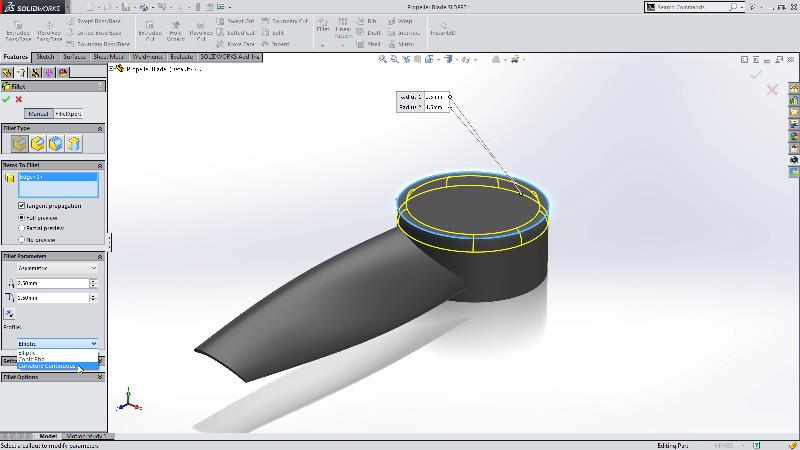Click the viewport red cancel X
The image size is (800, 450).
pyautogui.click(x=772, y=90)
